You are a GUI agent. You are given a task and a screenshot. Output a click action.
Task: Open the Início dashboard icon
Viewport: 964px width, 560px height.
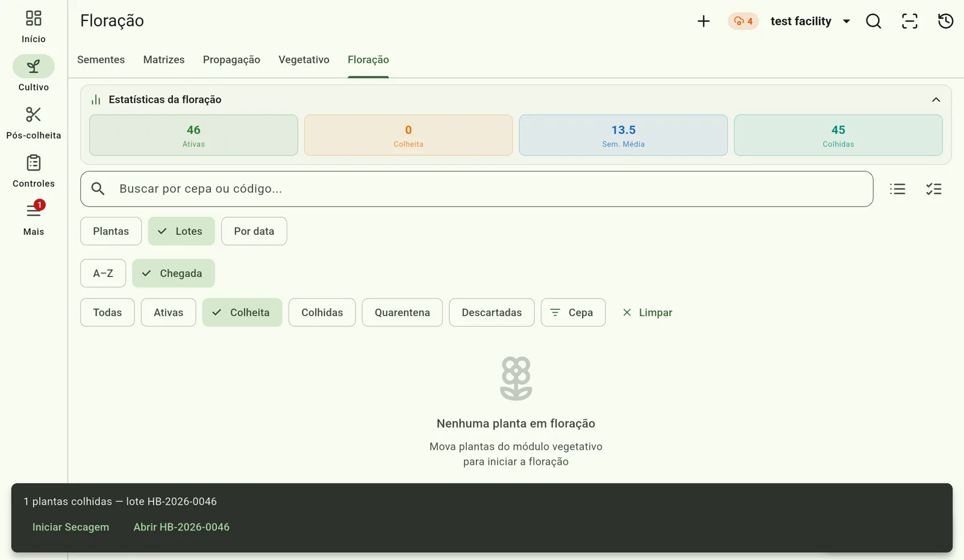click(x=34, y=18)
